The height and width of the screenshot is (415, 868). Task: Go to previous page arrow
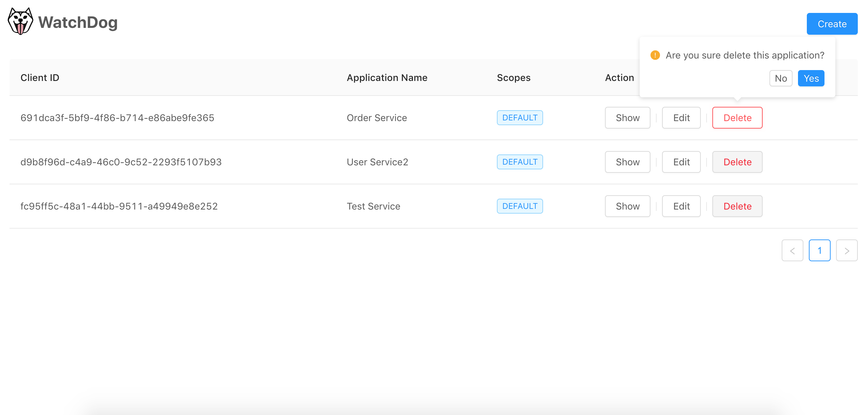point(792,251)
